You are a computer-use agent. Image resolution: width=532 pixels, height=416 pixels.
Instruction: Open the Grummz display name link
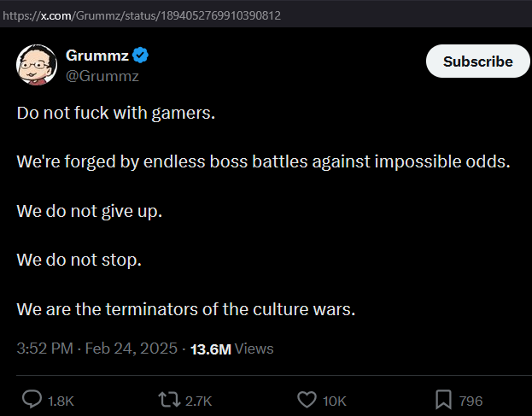point(96,56)
